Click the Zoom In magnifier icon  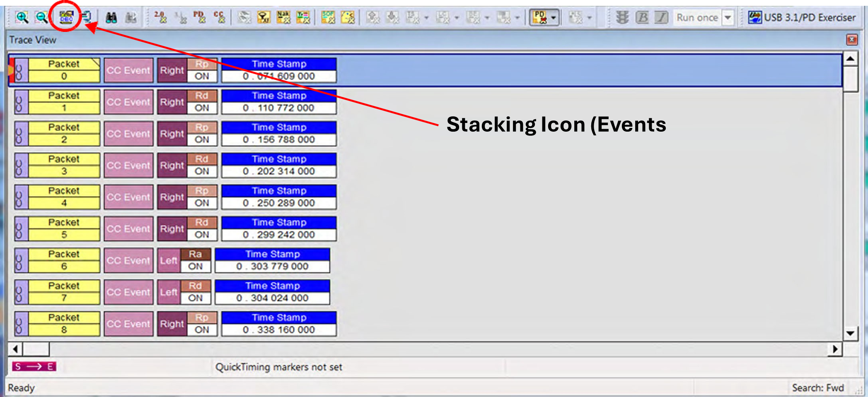(22, 17)
